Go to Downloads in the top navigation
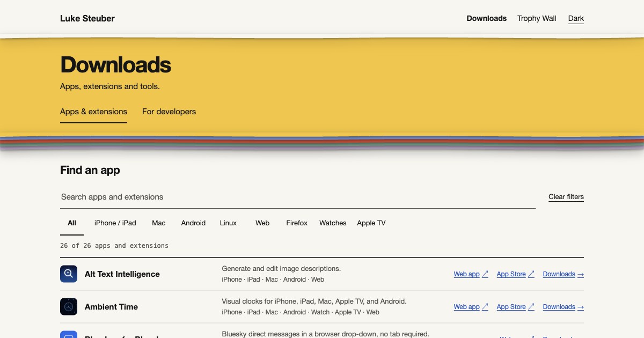Image resolution: width=644 pixels, height=338 pixels. pos(487,18)
